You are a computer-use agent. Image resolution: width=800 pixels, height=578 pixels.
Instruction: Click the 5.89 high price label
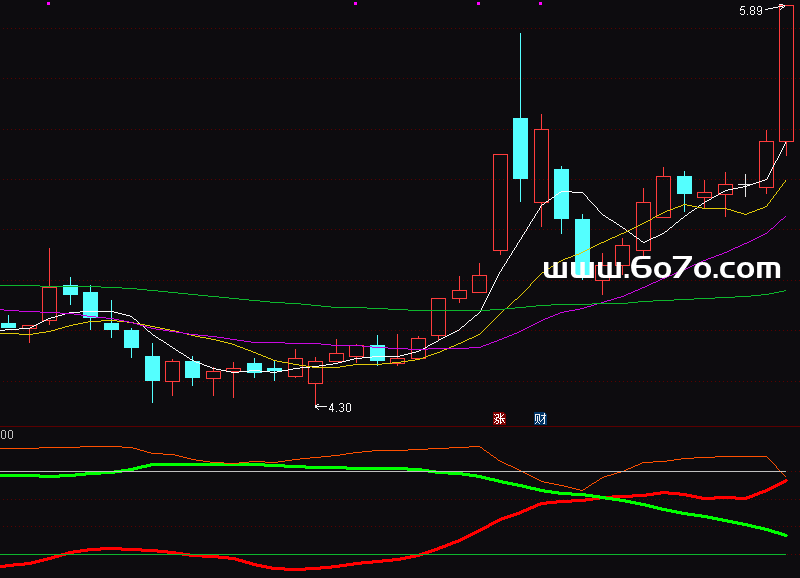[751, 11]
